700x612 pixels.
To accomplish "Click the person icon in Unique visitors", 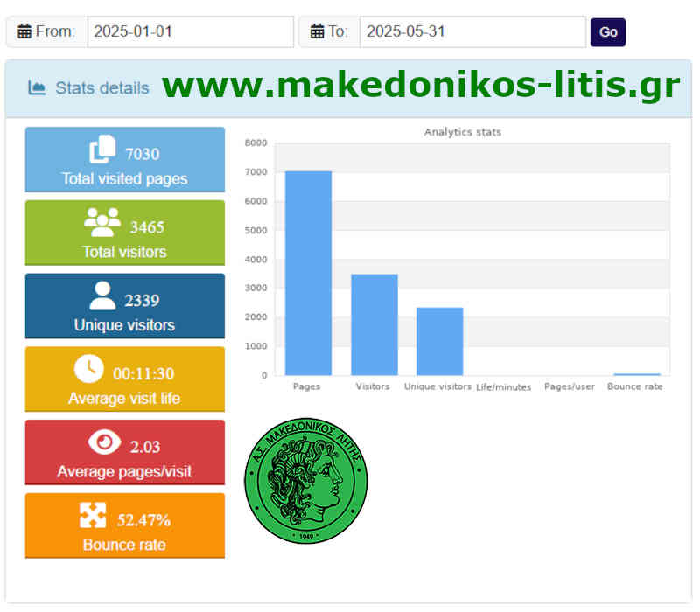I will [102, 296].
